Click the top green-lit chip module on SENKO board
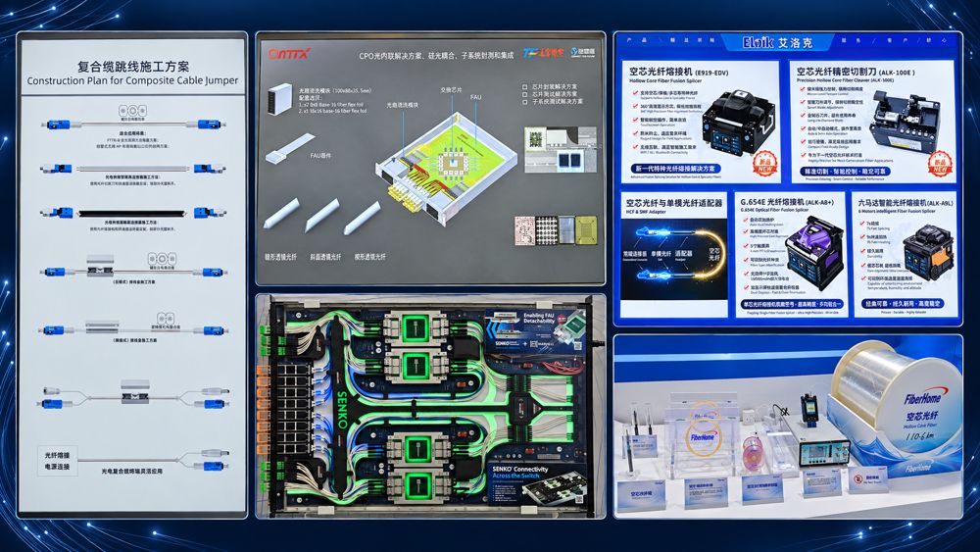 [x=416, y=327]
